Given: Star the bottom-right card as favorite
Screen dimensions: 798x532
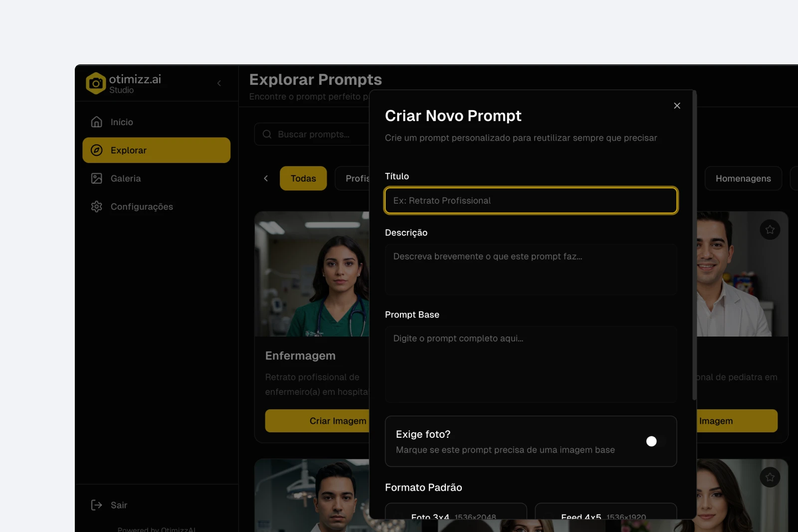Looking at the screenshot, I should [x=770, y=477].
